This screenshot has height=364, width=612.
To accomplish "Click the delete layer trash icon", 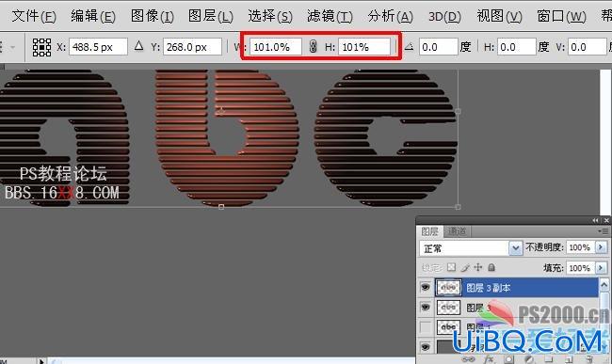I will (x=588, y=359).
